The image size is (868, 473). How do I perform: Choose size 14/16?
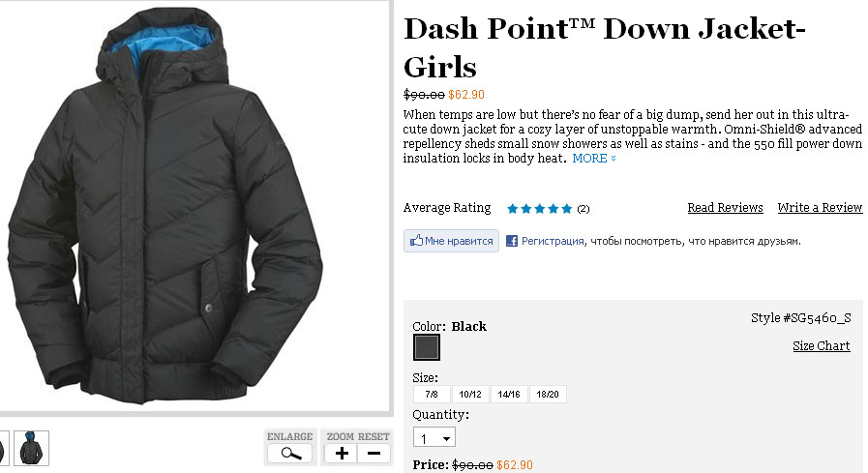[x=509, y=395]
